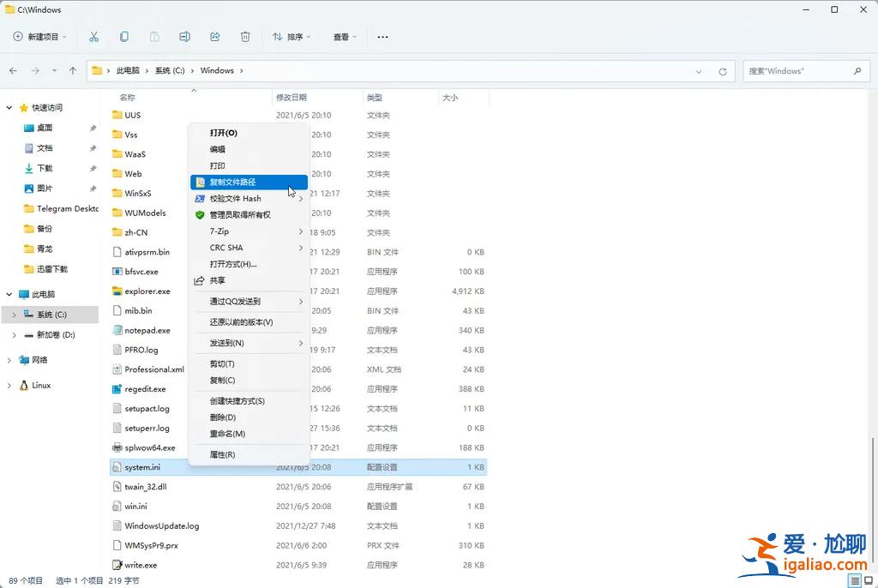Screen dimensions: 878x588
Task: Refresh the folder with the refresh icon
Action: click(723, 70)
